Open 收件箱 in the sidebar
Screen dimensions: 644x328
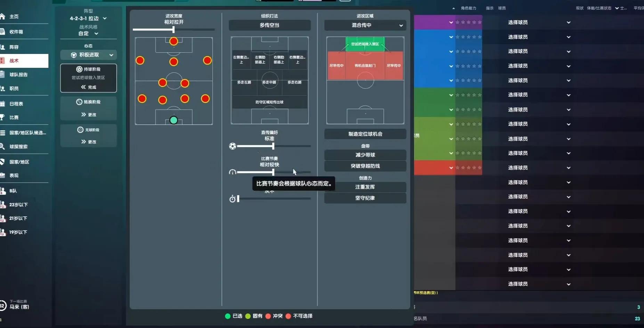[x=16, y=32]
